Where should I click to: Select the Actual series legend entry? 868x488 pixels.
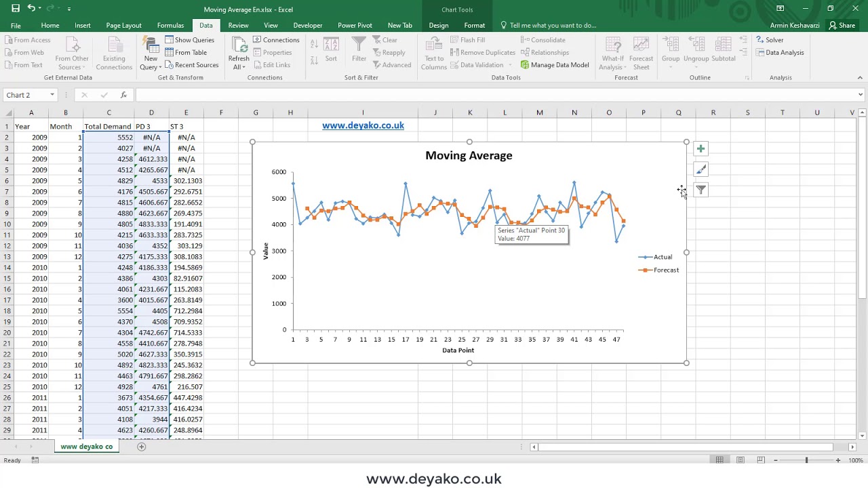pos(655,257)
